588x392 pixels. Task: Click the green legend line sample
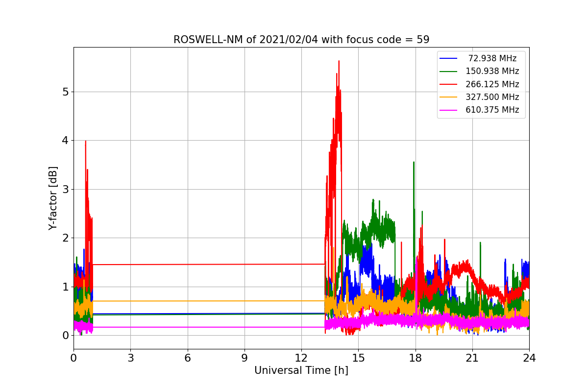[449, 72]
